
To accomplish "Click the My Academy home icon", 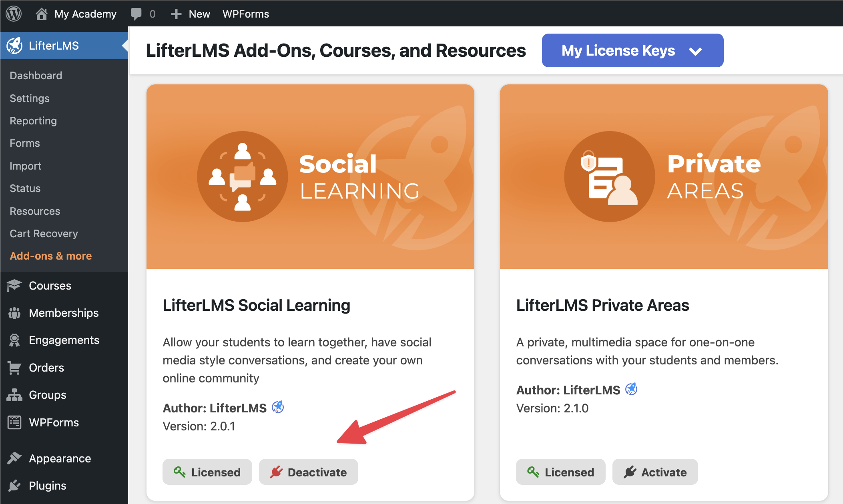I will 41,14.
